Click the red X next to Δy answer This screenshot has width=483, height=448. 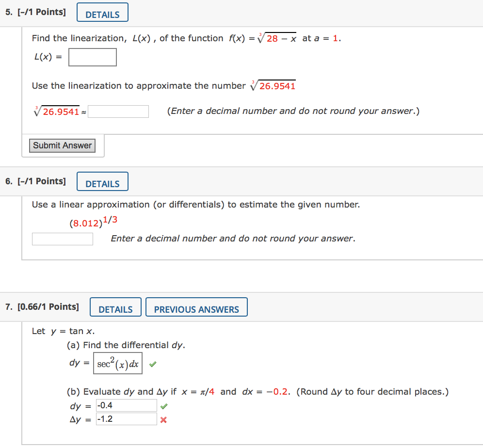click(x=163, y=419)
